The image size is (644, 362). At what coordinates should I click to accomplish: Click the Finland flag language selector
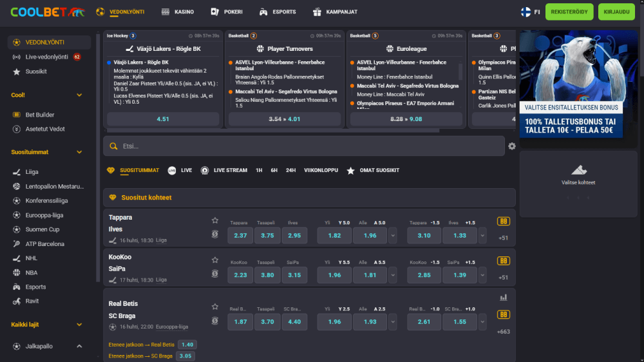pos(526,12)
